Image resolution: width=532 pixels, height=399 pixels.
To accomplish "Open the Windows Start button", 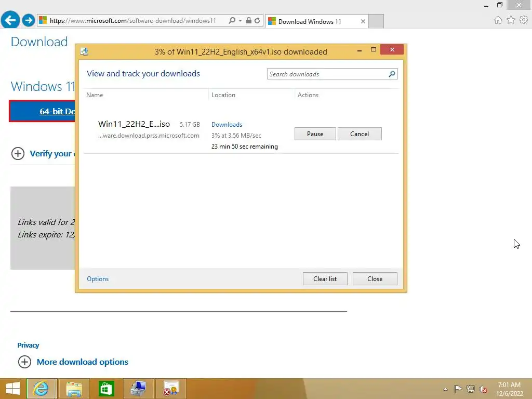I will 13,389.
